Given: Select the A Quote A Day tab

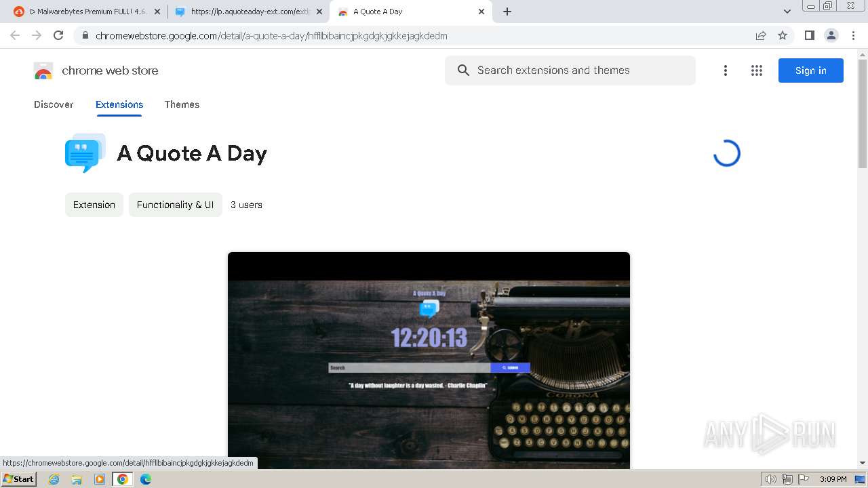Looking at the screenshot, I should [x=410, y=12].
